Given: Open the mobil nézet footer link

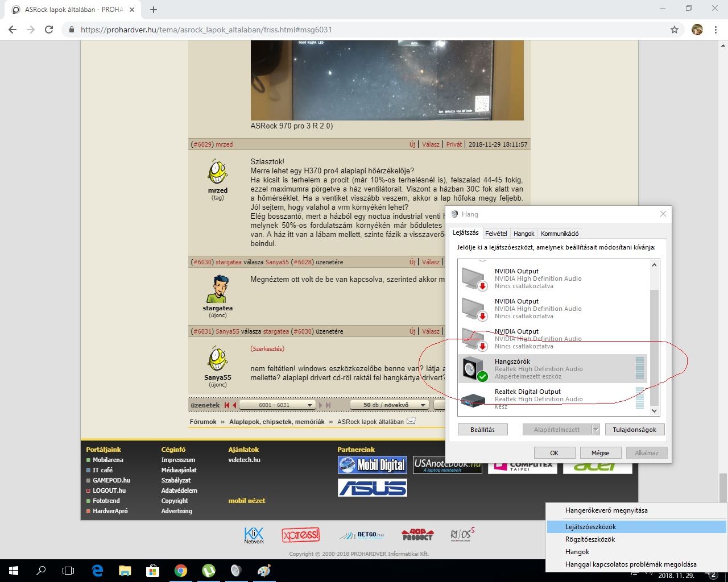Looking at the screenshot, I should pos(247,501).
